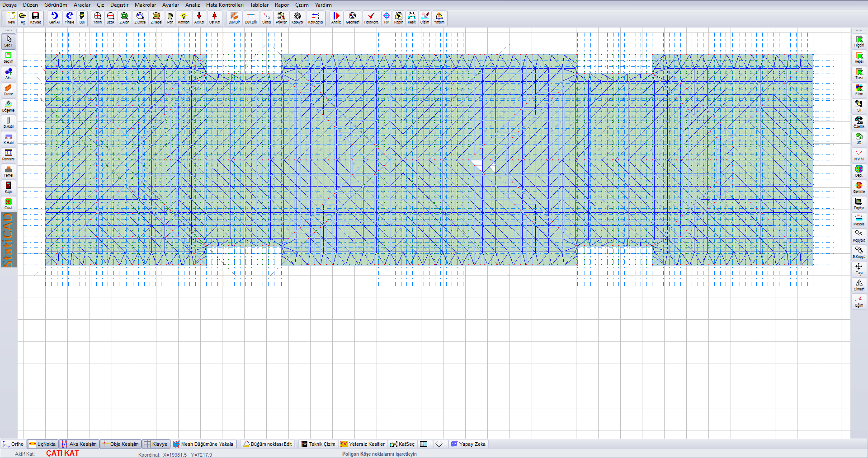The width and height of the screenshot is (868, 458).
Task: Select the Duvar wall tool in sidebar
Action: click(9, 90)
